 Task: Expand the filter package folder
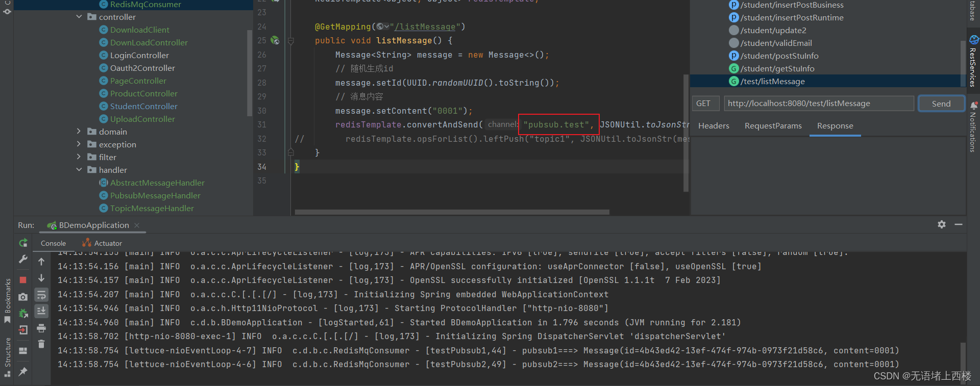[79, 157]
